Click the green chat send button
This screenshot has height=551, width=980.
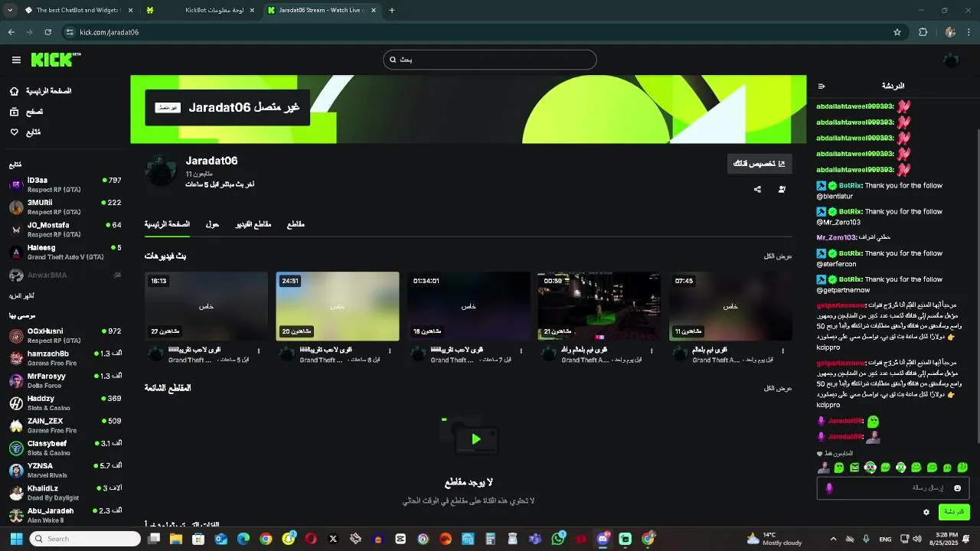pyautogui.click(x=954, y=511)
